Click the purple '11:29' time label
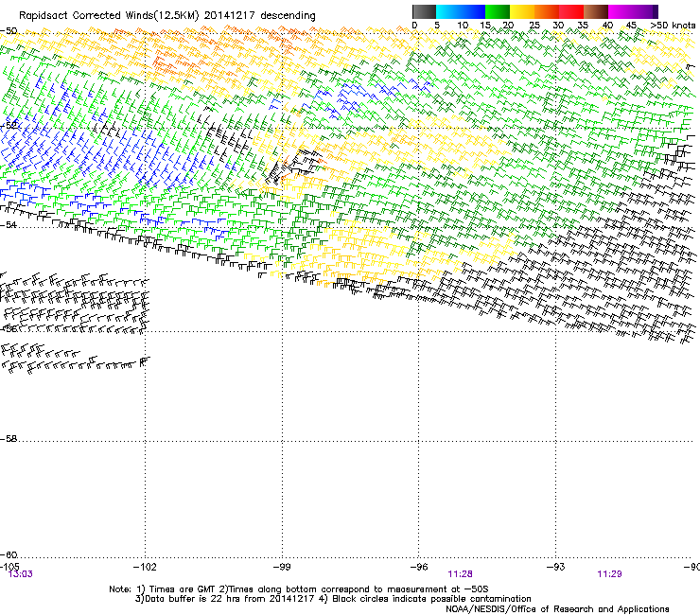700x615 pixels. coord(609,574)
